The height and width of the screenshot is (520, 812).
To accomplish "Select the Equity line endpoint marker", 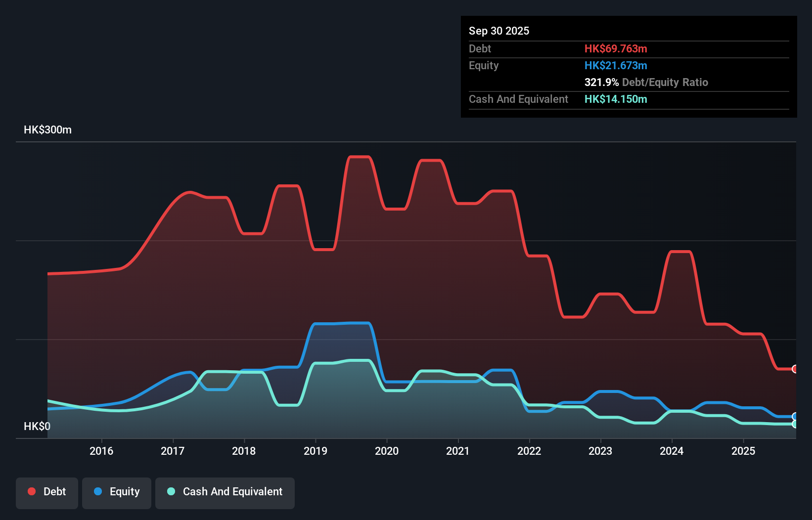I will coord(794,417).
